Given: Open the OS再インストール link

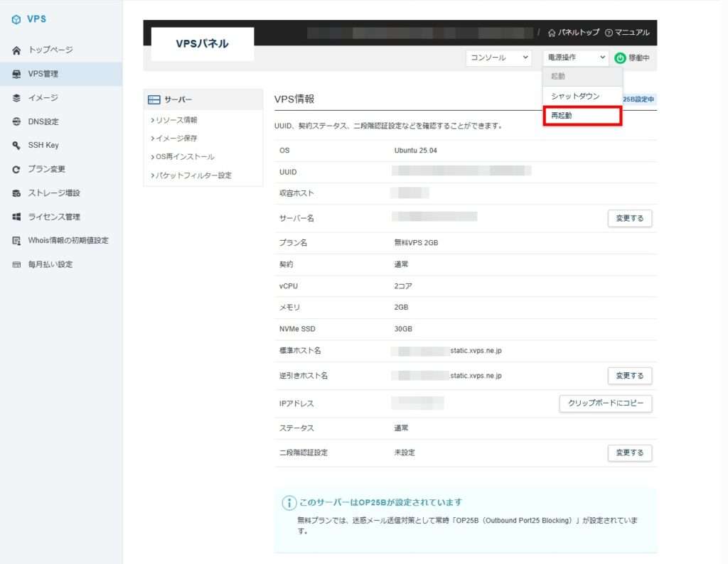Looking at the screenshot, I should (185, 156).
